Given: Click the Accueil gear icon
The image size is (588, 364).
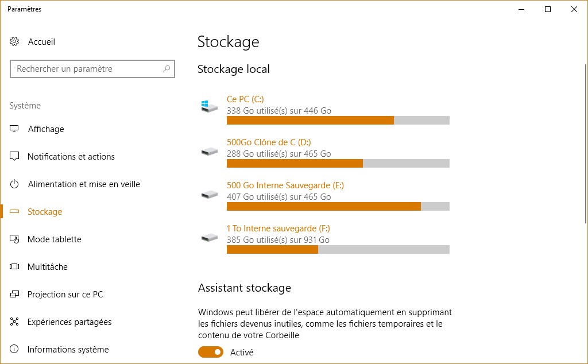Looking at the screenshot, I should (x=15, y=42).
